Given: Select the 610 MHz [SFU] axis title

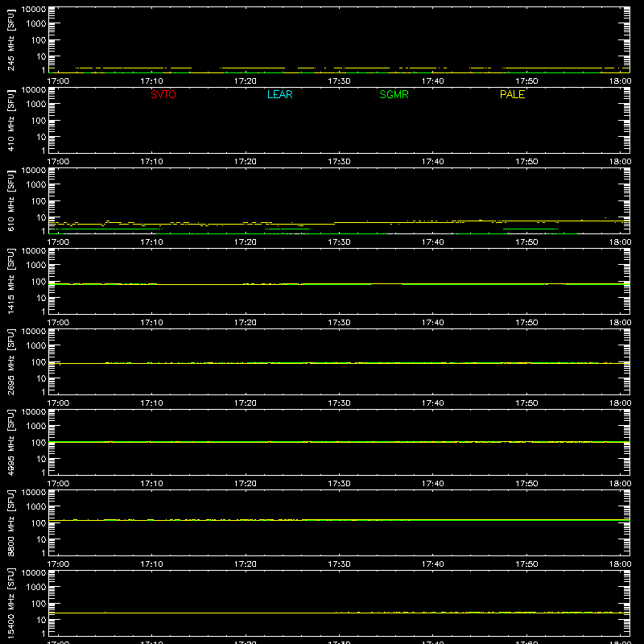Looking at the screenshot, I should (x=11, y=200).
